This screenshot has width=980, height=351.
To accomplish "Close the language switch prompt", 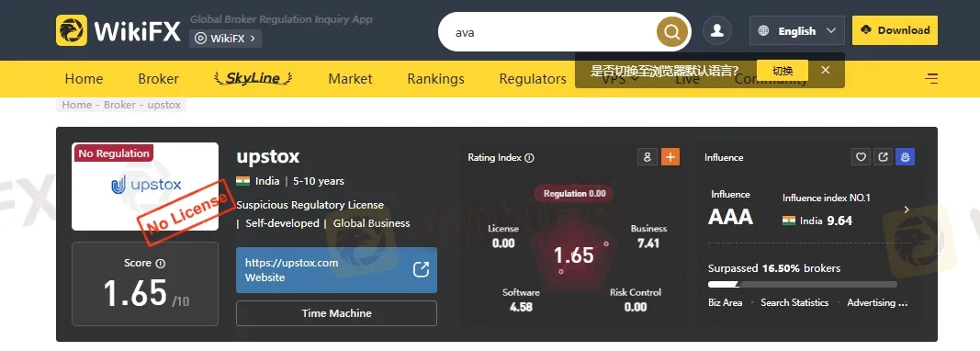I will click(825, 70).
